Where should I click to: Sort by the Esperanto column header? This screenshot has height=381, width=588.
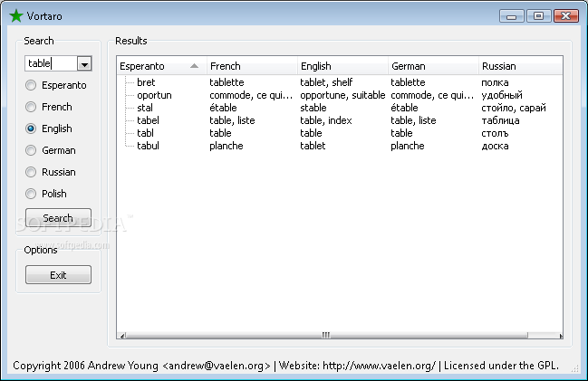161,66
